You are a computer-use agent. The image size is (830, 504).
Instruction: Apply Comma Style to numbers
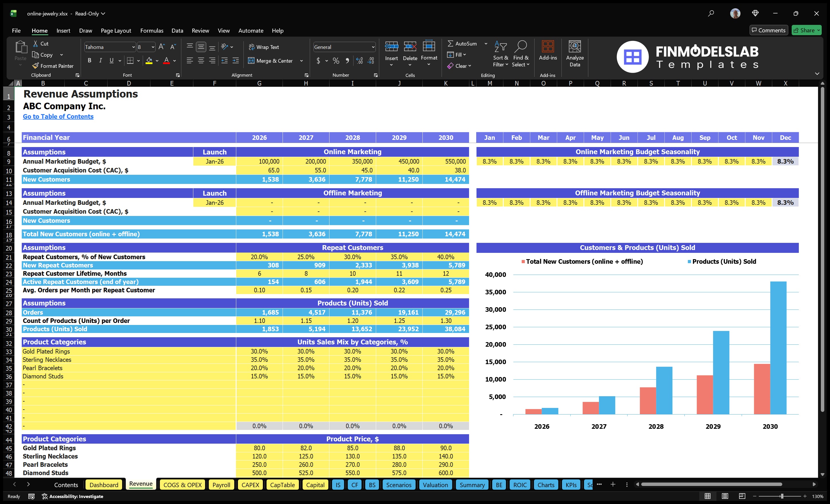347,61
